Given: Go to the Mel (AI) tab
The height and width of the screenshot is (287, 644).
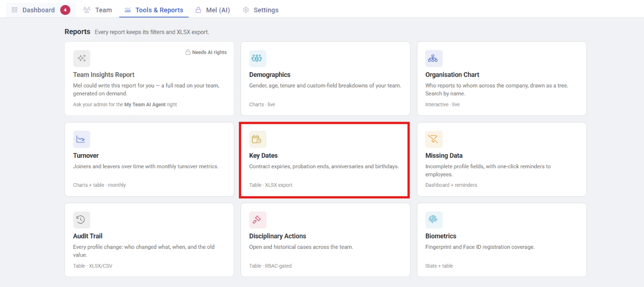Looking at the screenshot, I should (x=213, y=10).
